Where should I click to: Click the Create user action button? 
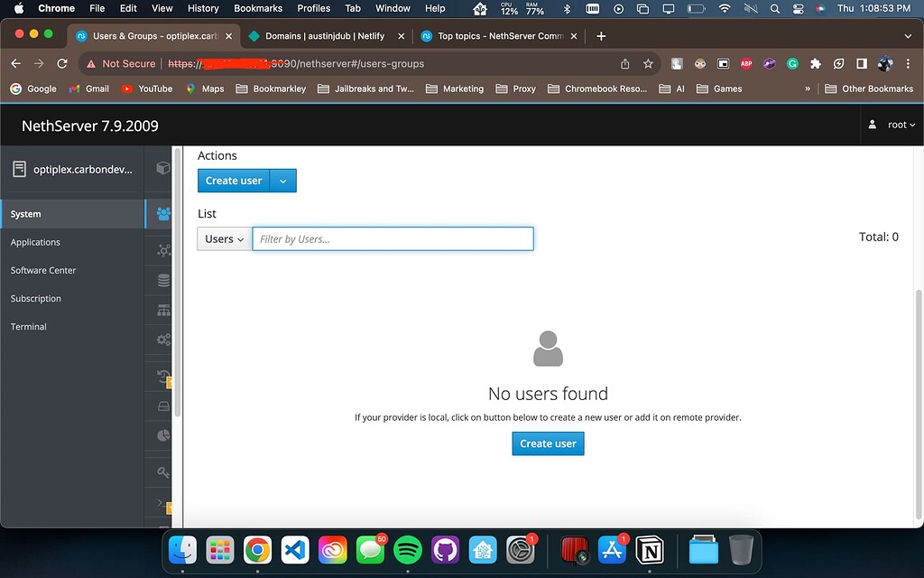pos(234,181)
